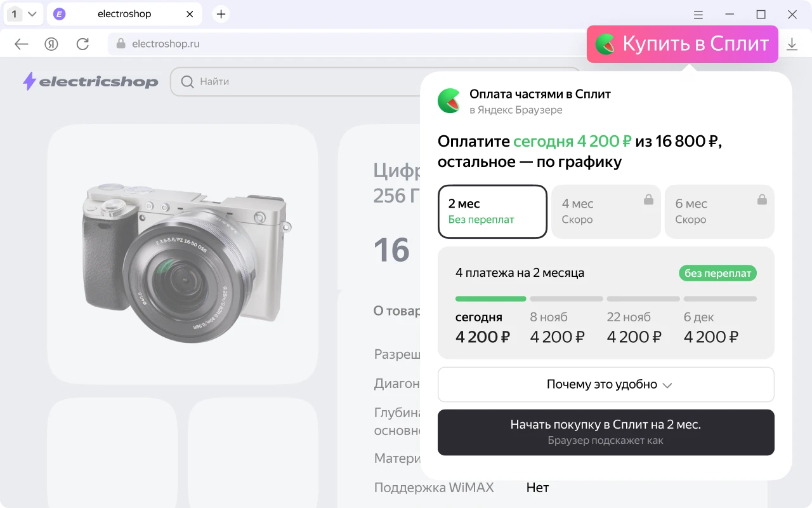Viewport: 812px width, 508px height.
Task: Click the Нет value for WiMAX
Action: point(537,488)
